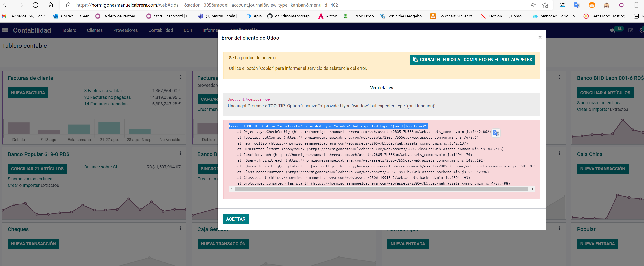Open site security lock icon in address bar
The image size is (644, 266).
(68, 5)
